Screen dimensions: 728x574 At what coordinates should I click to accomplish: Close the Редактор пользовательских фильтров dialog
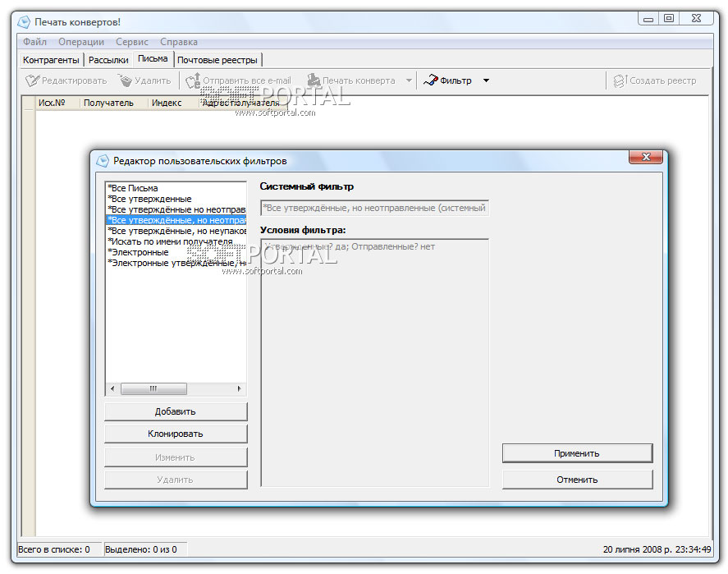point(646,157)
